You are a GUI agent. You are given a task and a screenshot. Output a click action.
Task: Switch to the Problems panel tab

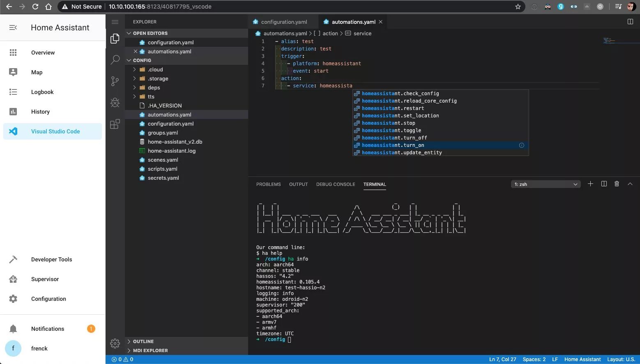pyautogui.click(x=269, y=184)
